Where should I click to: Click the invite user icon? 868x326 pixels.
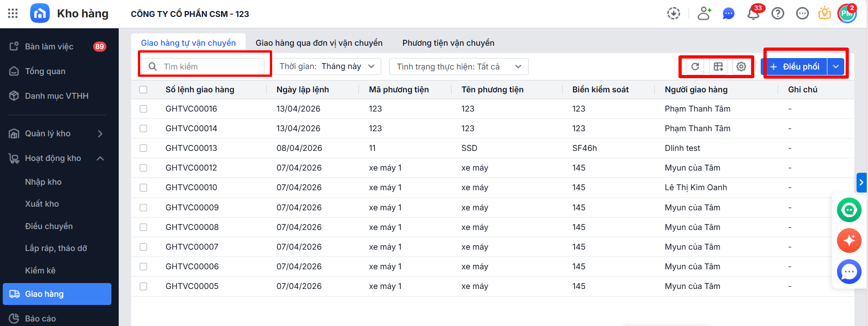(704, 14)
